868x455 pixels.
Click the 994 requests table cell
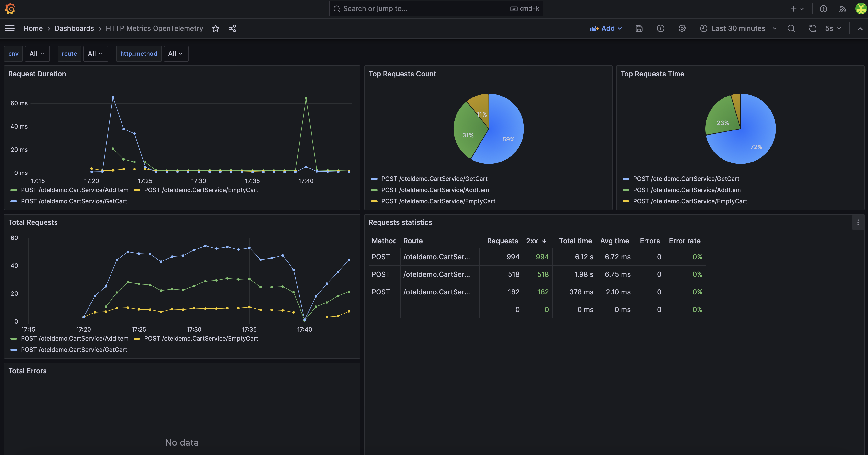tap(501, 257)
